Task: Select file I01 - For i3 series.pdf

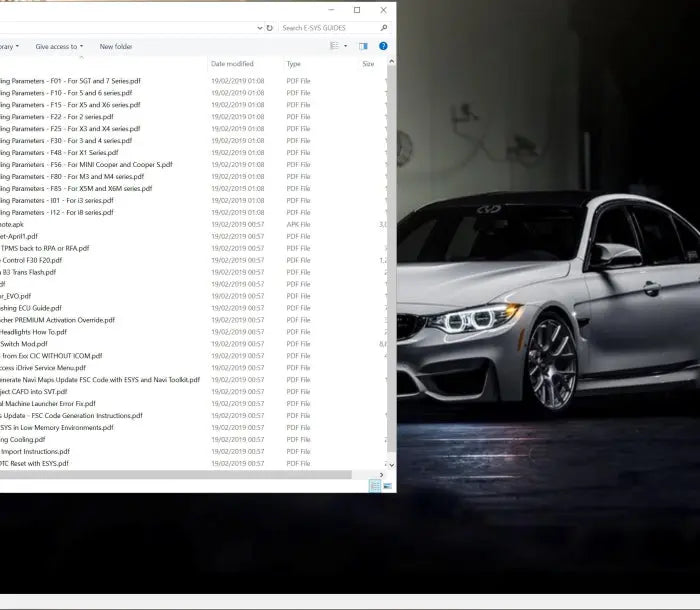Action: (x=57, y=201)
